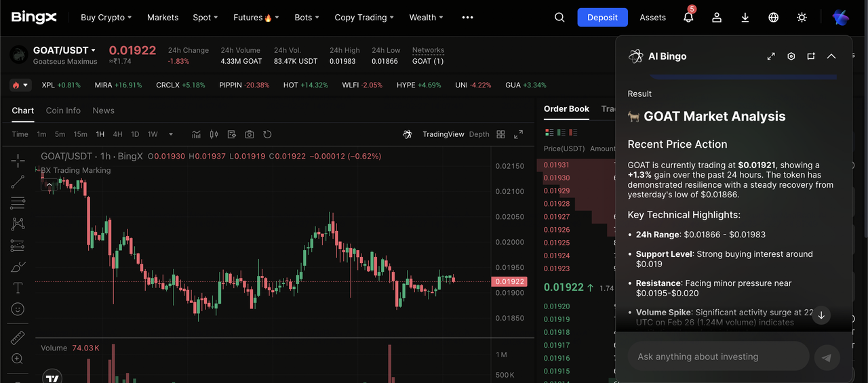Collapse the AI Bingo panel chevron
The image size is (868, 383).
click(831, 56)
